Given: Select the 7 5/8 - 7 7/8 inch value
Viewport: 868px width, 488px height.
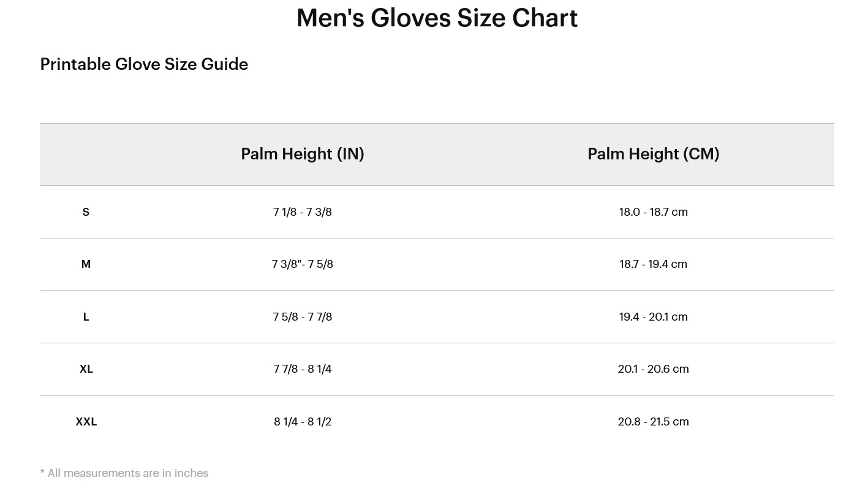Looking at the screenshot, I should coord(303,317).
